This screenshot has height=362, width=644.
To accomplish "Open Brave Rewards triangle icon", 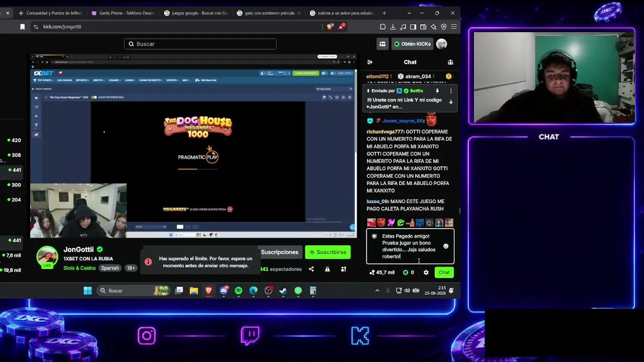I will [342, 27].
